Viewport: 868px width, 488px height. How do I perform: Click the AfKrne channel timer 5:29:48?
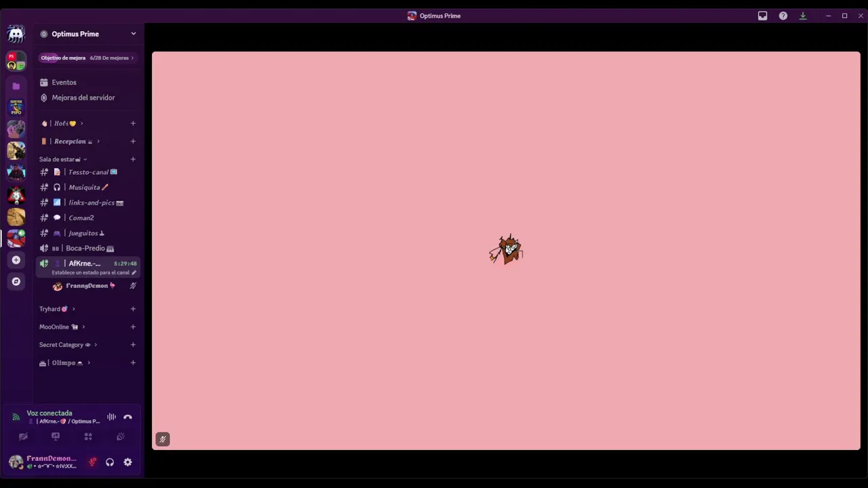[125, 264]
